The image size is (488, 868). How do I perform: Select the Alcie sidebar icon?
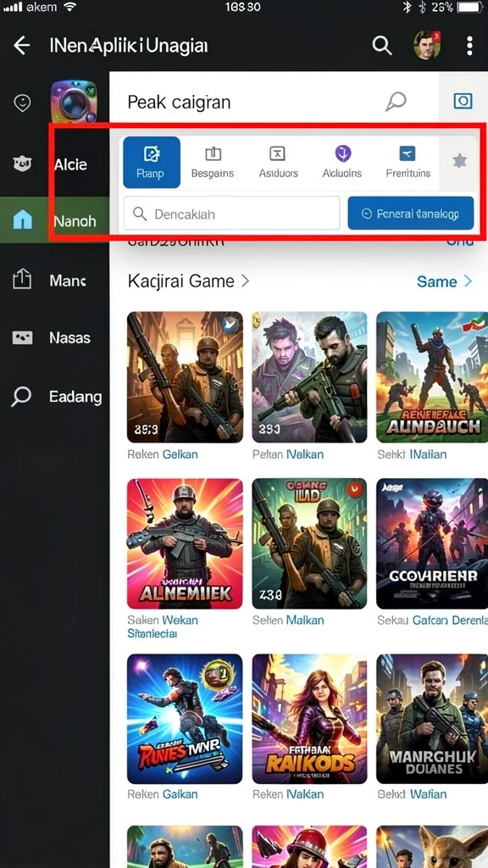point(22,164)
